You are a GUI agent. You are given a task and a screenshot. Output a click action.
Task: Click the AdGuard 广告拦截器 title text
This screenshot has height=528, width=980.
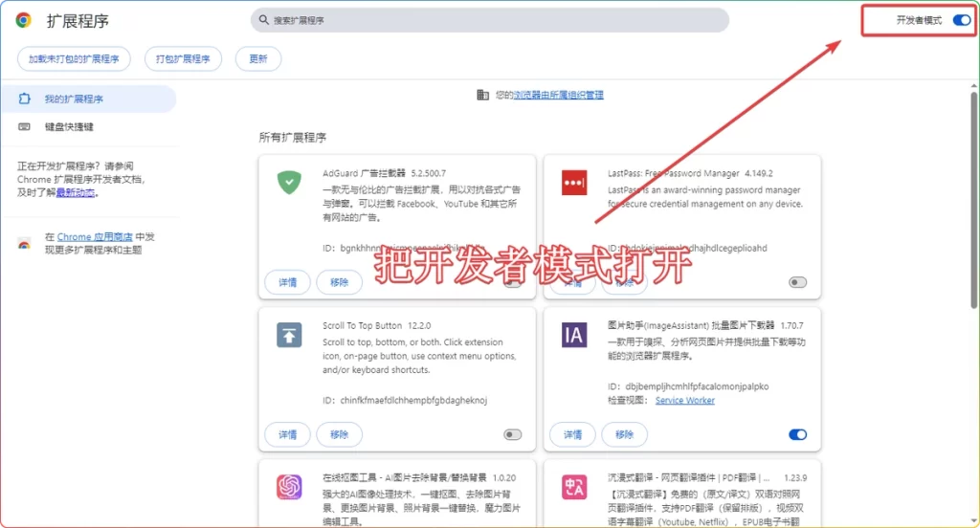[364, 173]
